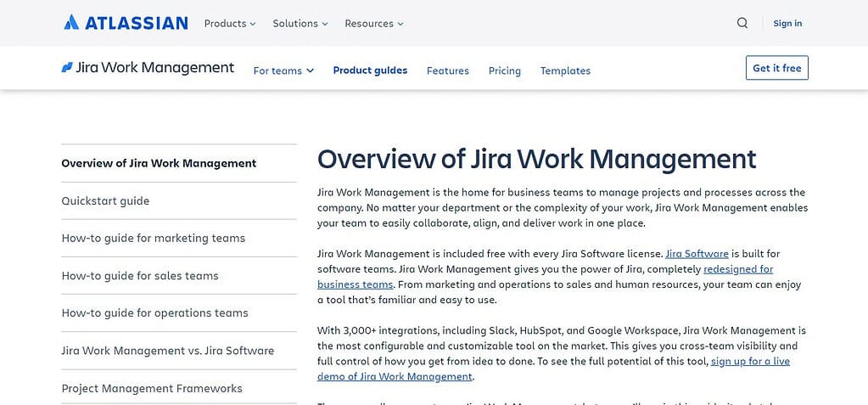
Task: Open the Features page
Action: pos(447,70)
